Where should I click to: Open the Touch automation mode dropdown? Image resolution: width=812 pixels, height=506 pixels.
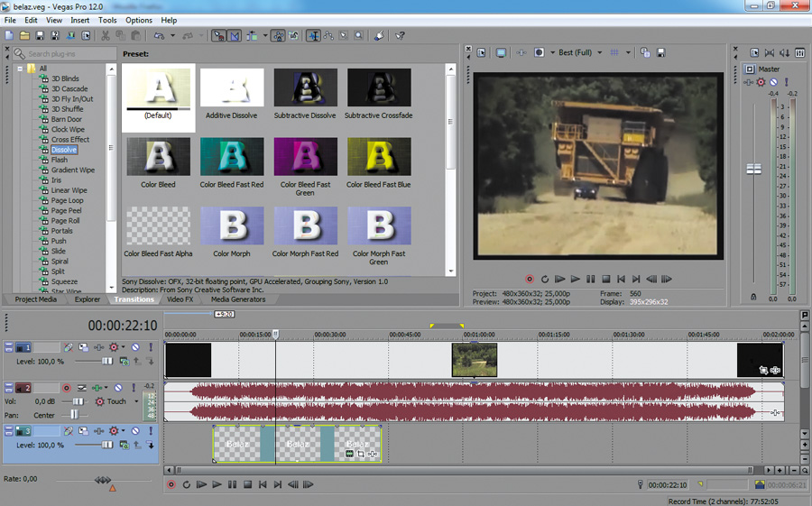point(137,401)
